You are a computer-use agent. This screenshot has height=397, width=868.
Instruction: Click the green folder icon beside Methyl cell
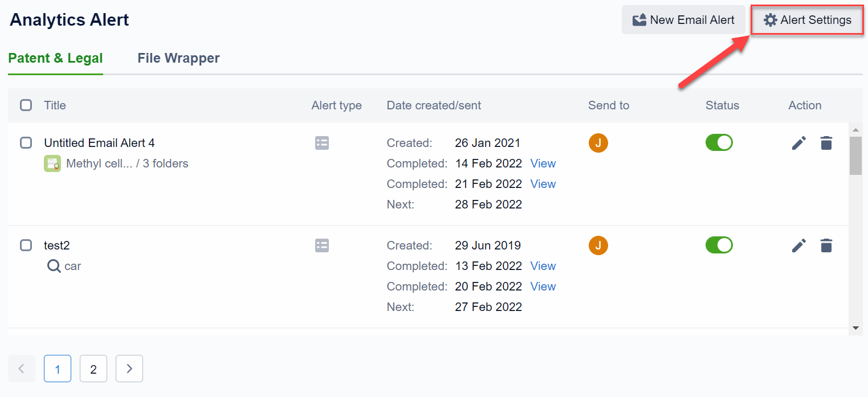(x=52, y=164)
